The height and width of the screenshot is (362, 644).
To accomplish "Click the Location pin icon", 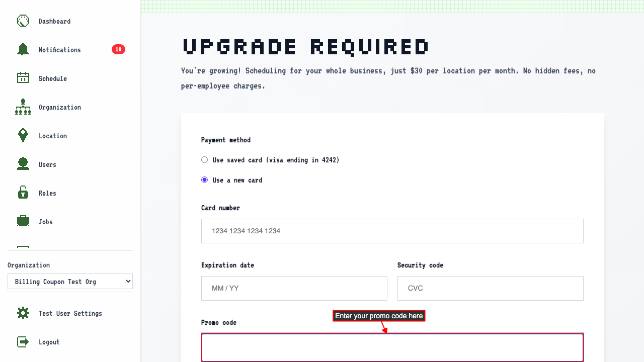I will point(23,135).
